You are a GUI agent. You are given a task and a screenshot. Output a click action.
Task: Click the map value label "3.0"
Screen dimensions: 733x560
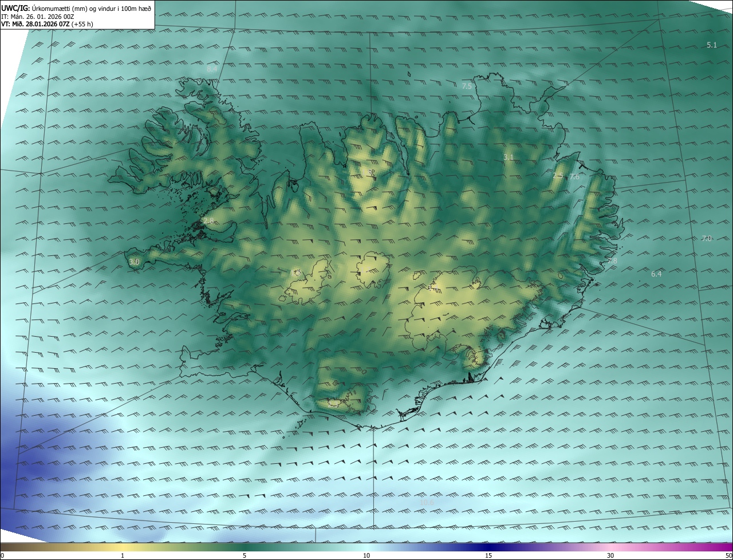coord(134,262)
